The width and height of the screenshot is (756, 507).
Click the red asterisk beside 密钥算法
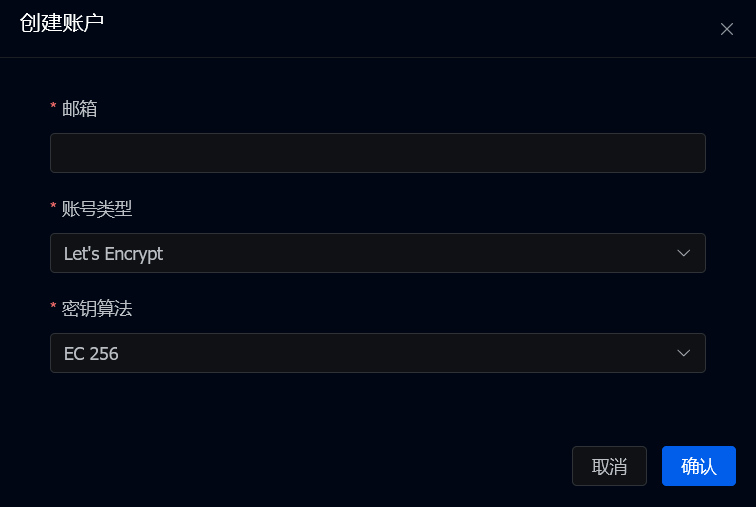(53, 307)
